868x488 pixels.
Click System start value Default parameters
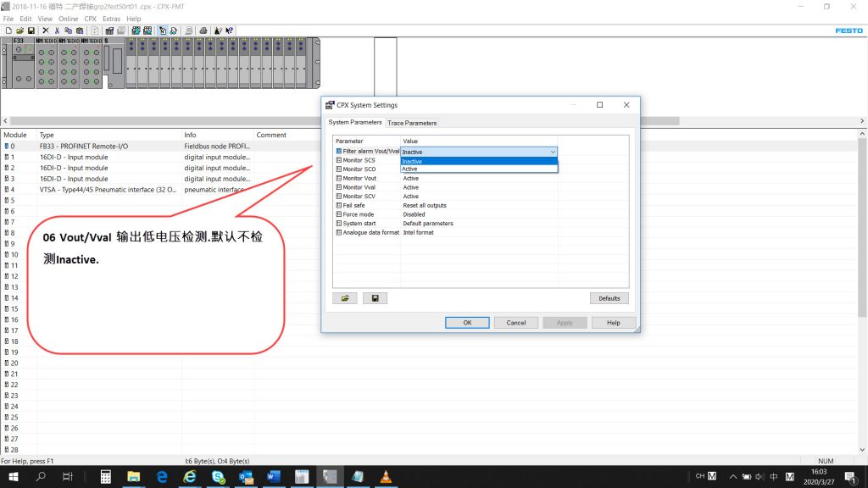tap(428, 224)
